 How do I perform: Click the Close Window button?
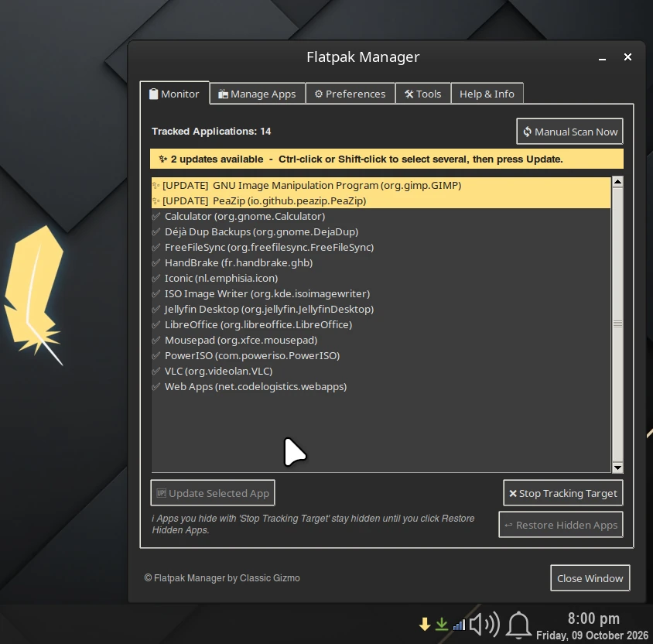point(590,578)
